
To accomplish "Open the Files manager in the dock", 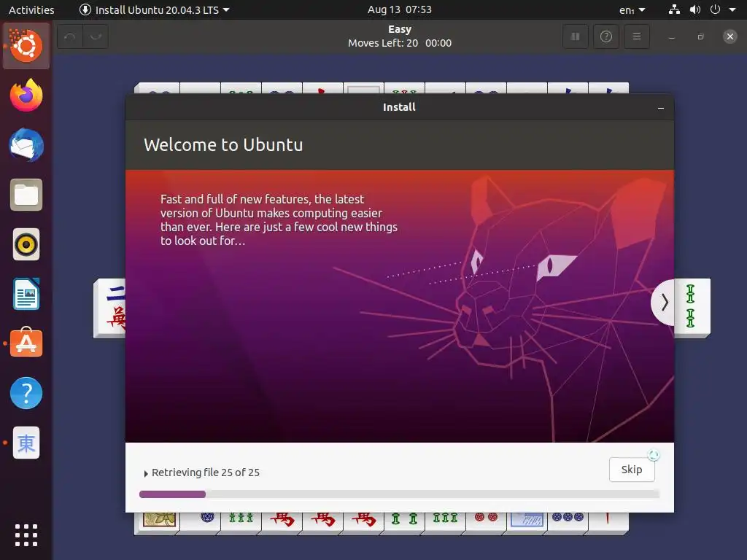I will 26,195.
